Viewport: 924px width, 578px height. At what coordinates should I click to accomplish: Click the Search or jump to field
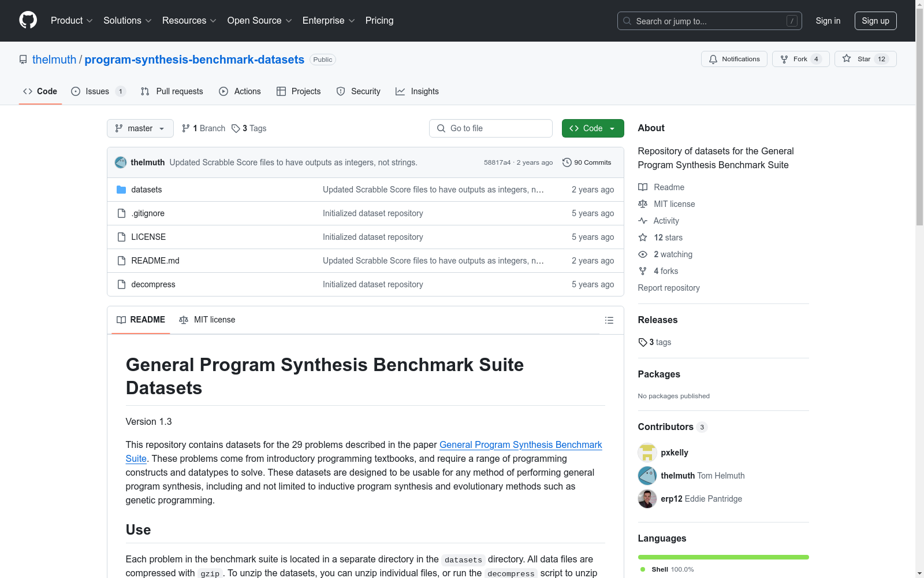(x=710, y=21)
